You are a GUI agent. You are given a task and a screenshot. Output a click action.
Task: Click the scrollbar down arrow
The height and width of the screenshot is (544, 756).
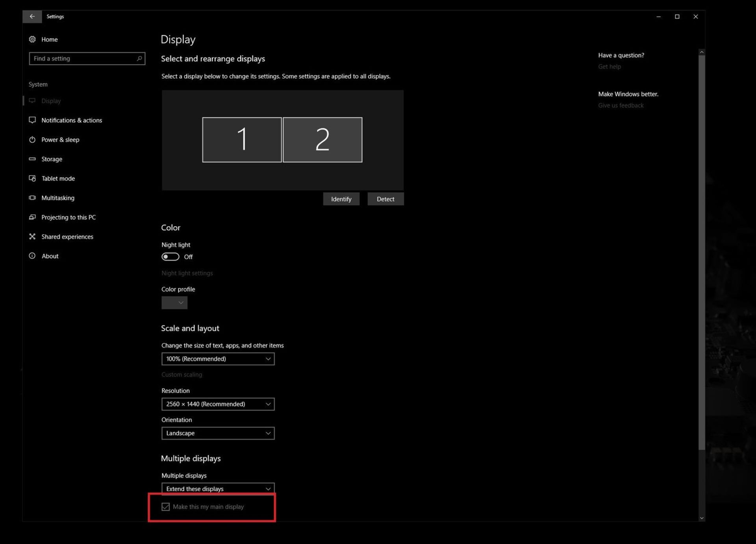702,518
